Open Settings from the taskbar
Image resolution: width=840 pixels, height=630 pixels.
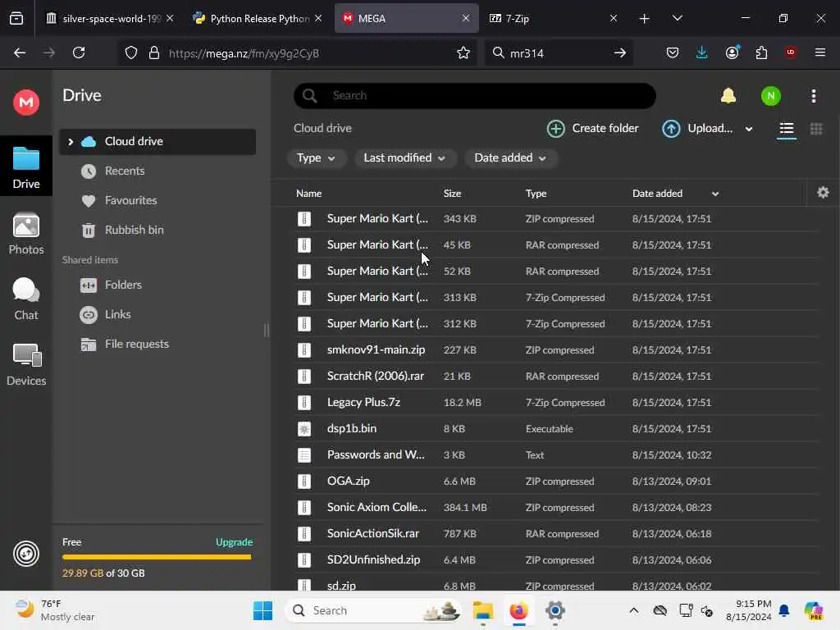coord(555,610)
